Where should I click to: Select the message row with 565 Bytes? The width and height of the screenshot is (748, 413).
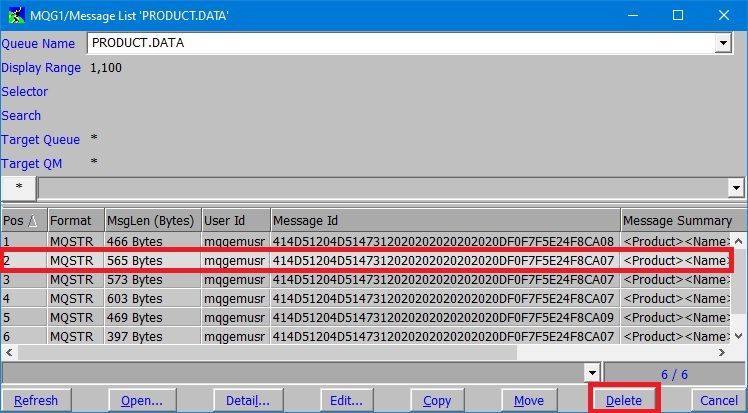point(365,260)
